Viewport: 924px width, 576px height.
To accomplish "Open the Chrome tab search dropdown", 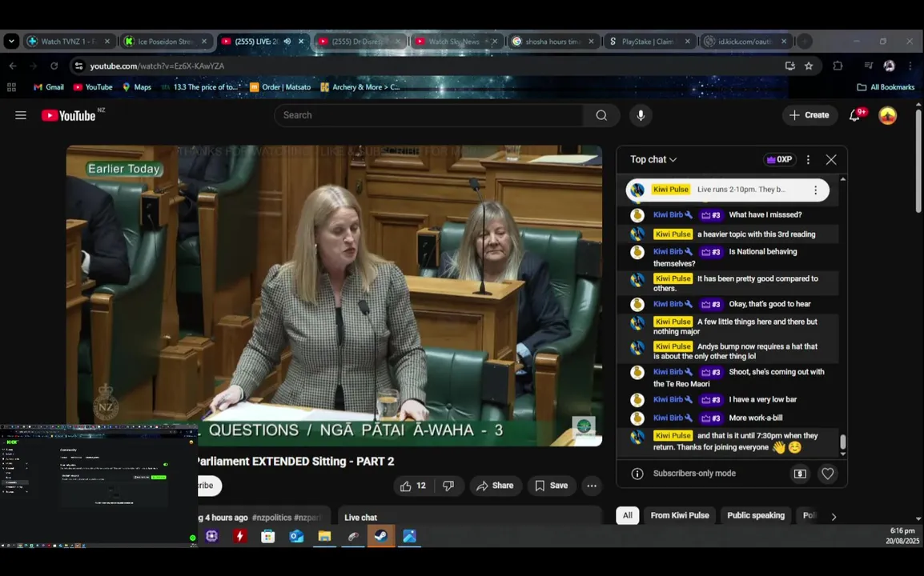I will click(x=11, y=42).
